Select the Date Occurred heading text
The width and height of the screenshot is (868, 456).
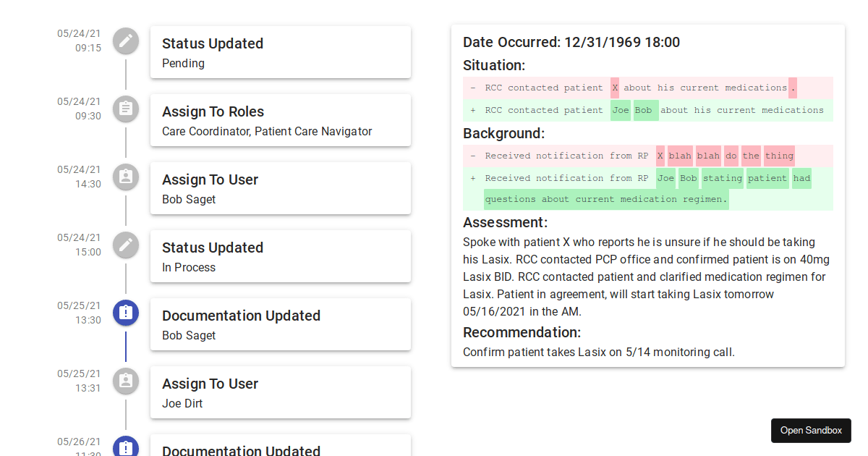point(571,42)
